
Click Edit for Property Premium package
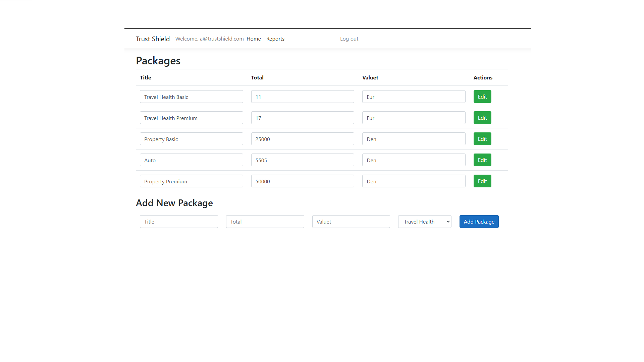point(482,181)
